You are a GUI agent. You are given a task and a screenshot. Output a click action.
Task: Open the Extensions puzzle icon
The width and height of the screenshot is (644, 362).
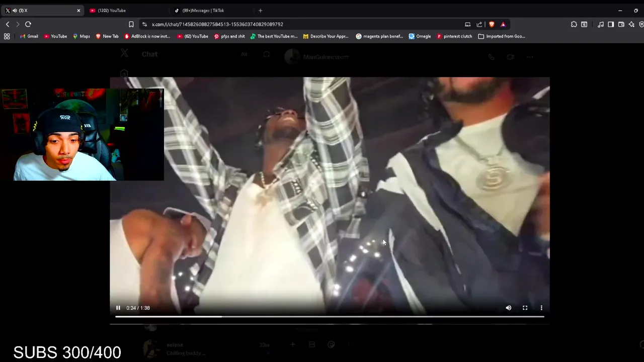click(574, 24)
